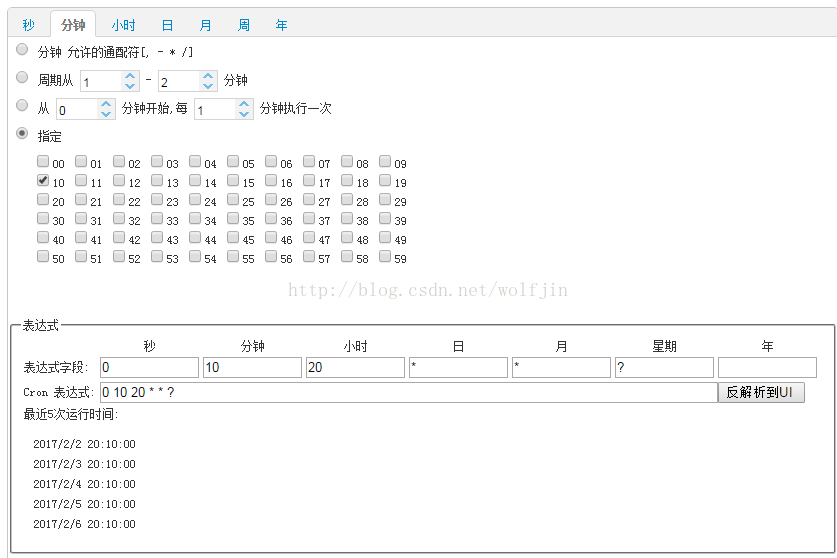Increase the every-N-minutes interval value
Screen dimensions: 837x558
point(244,104)
